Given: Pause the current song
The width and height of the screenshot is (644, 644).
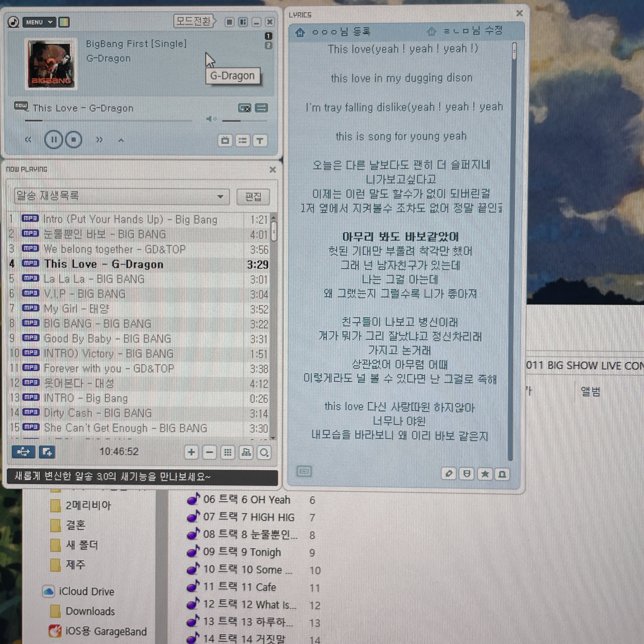Looking at the screenshot, I should click(x=53, y=140).
